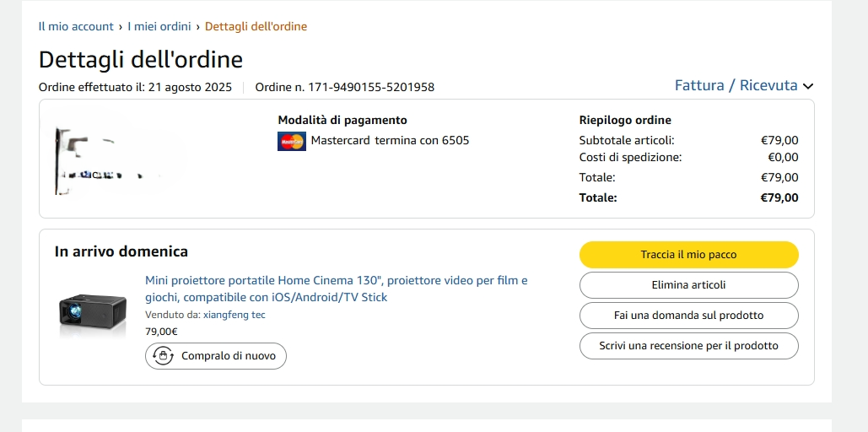Expand the Fattura / Ricevuta chevron arrow

pyautogui.click(x=808, y=86)
